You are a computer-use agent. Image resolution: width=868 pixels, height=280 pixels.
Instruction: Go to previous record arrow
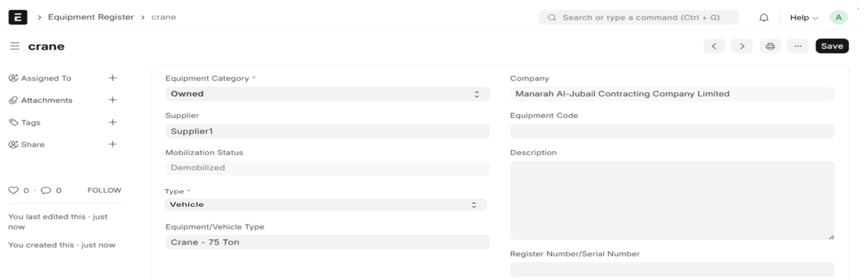pos(714,46)
